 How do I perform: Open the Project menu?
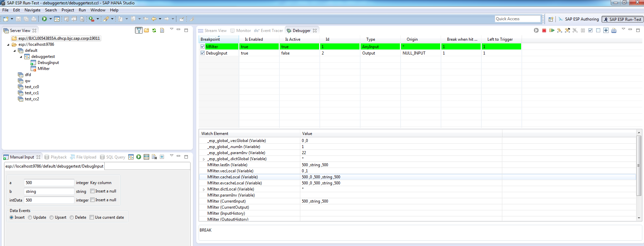click(x=68, y=10)
